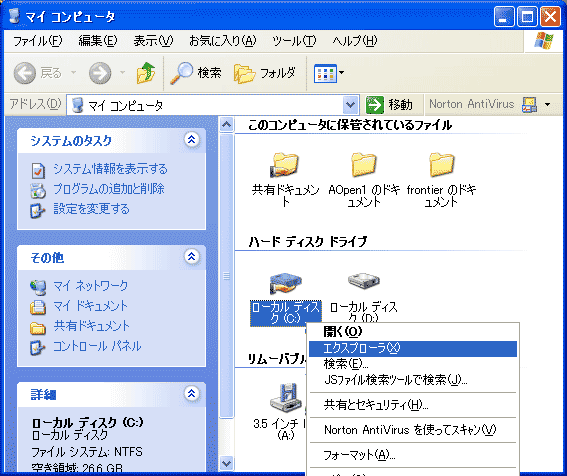Click the プログラムの追加と削除 icon
Screen dimensions: 567x476
pos(38,190)
